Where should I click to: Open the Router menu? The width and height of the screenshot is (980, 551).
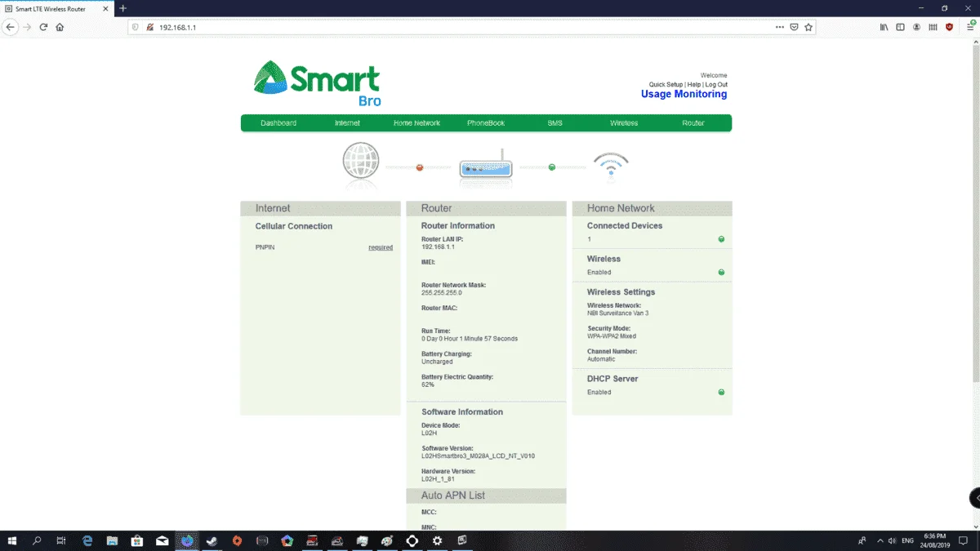(693, 123)
